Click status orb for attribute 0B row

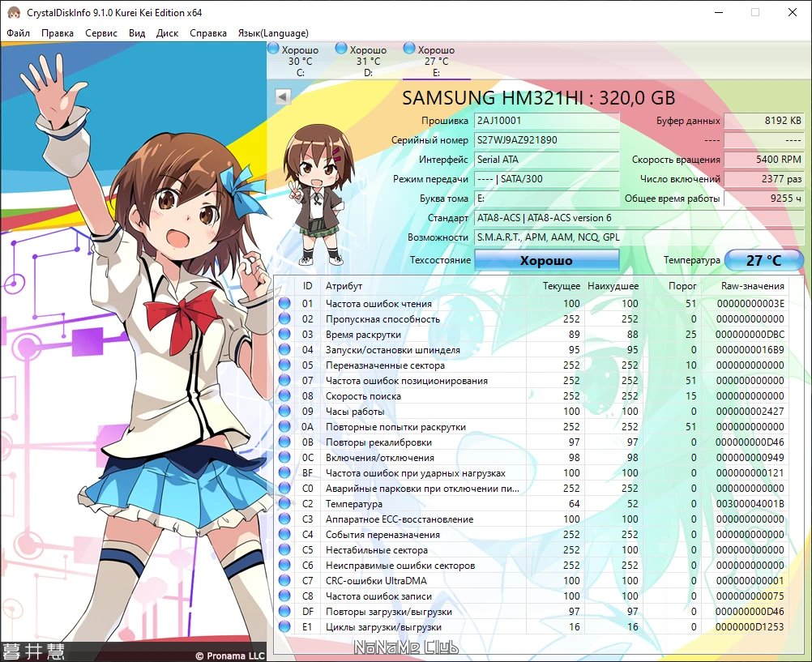pos(284,442)
